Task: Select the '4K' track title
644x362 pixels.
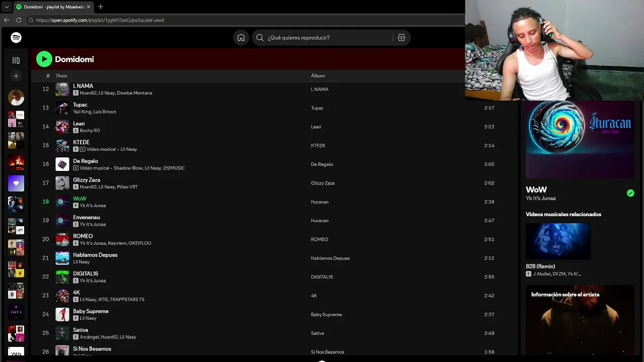Action: point(76,293)
